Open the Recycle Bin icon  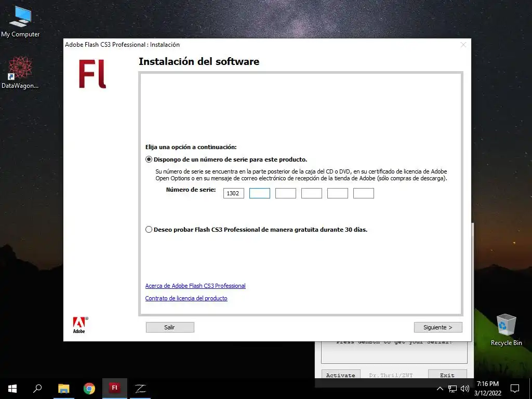[x=506, y=330]
